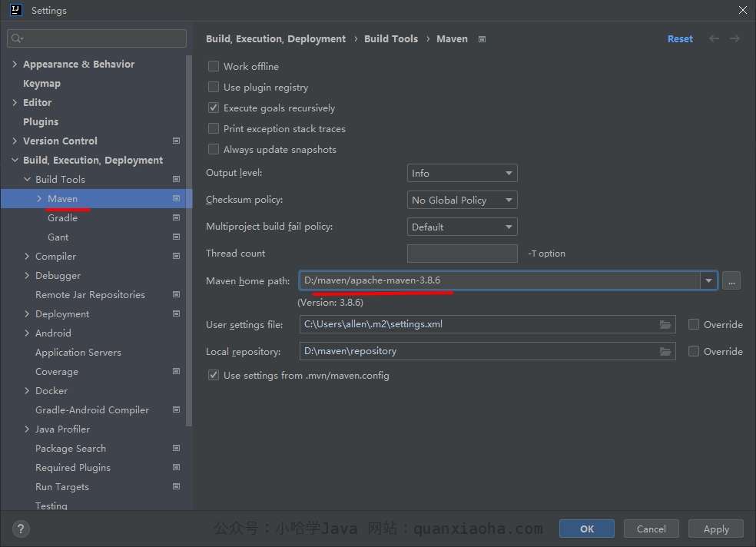Screen dimensions: 756x547
Task: Collapse the Build Tools node
Action: point(27,179)
